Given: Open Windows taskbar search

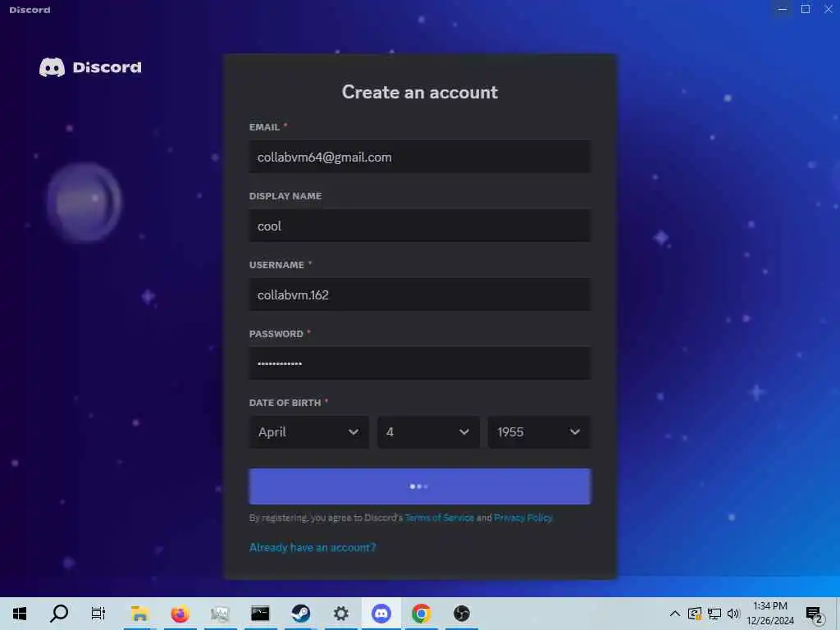Looking at the screenshot, I should pos(59,614).
